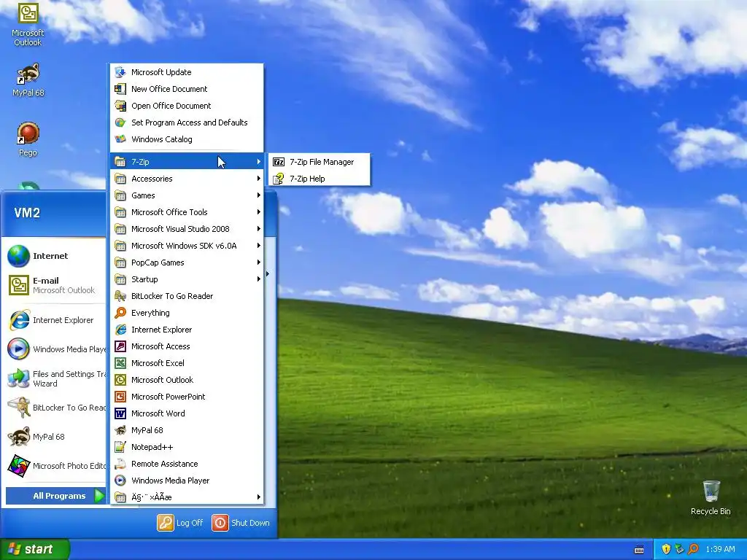Click the Windows Media Player icon in All Programs
Image resolution: width=747 pixels, height=560 pixels.
120,481
